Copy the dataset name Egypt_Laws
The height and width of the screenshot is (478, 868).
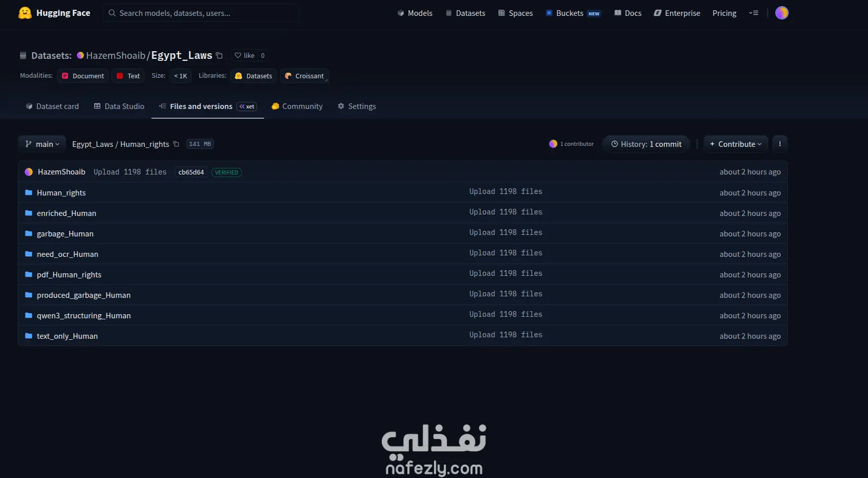click(220, 55)
